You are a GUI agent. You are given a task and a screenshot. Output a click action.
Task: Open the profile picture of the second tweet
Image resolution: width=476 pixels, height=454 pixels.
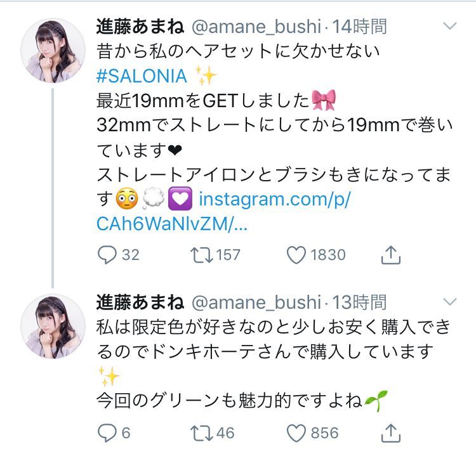coord(53,326)
